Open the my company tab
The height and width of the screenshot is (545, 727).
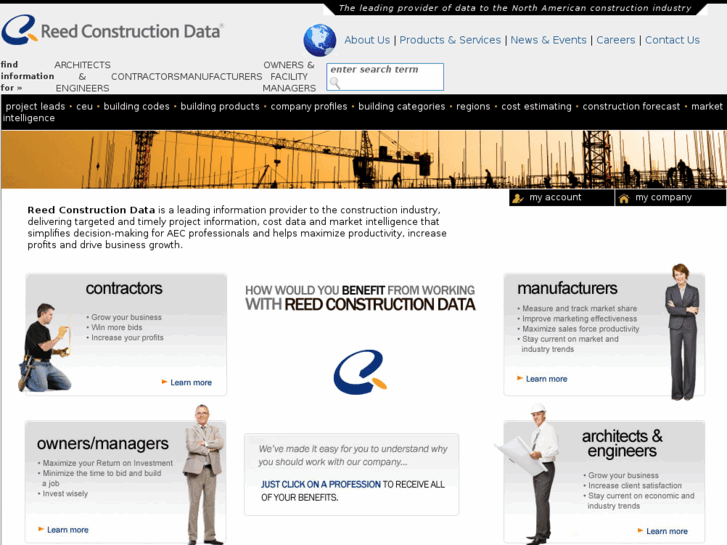click(670, 198)
